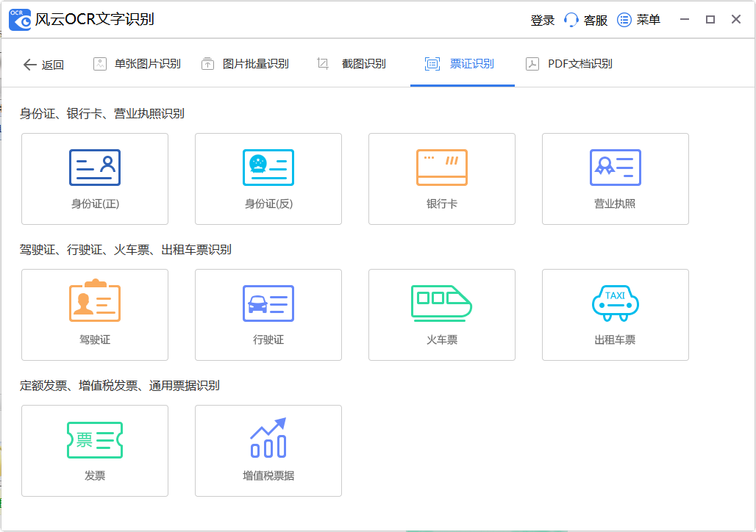756x532 pixels.
Task: Minimize the OCR window
Action: point(685,19)
